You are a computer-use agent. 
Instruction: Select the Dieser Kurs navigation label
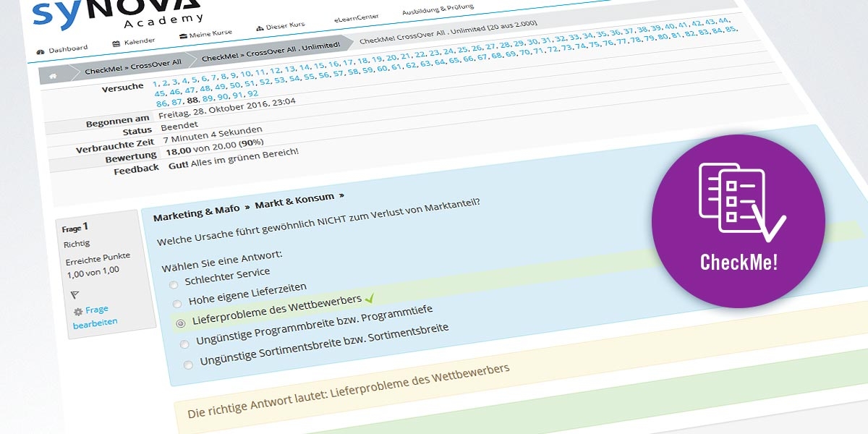[286, 26]
